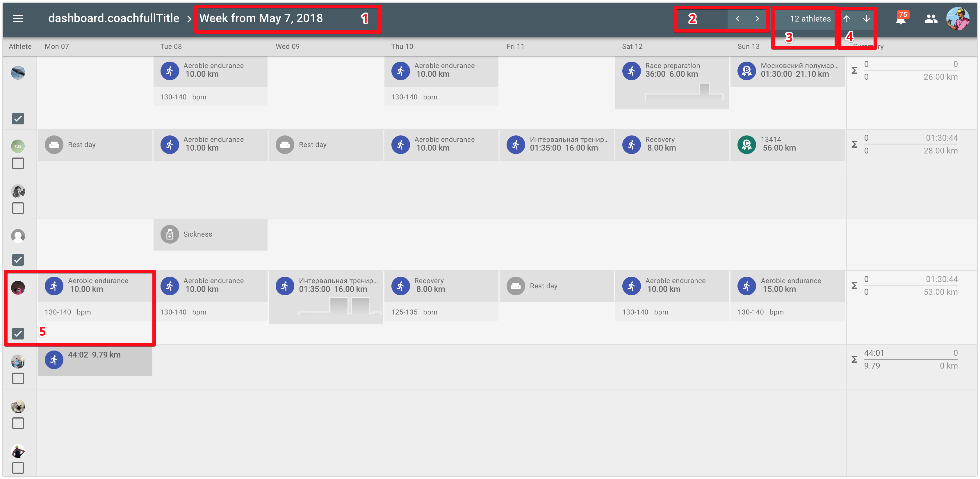
Task: Select athlete profile avatar top row
Action: 18,71
